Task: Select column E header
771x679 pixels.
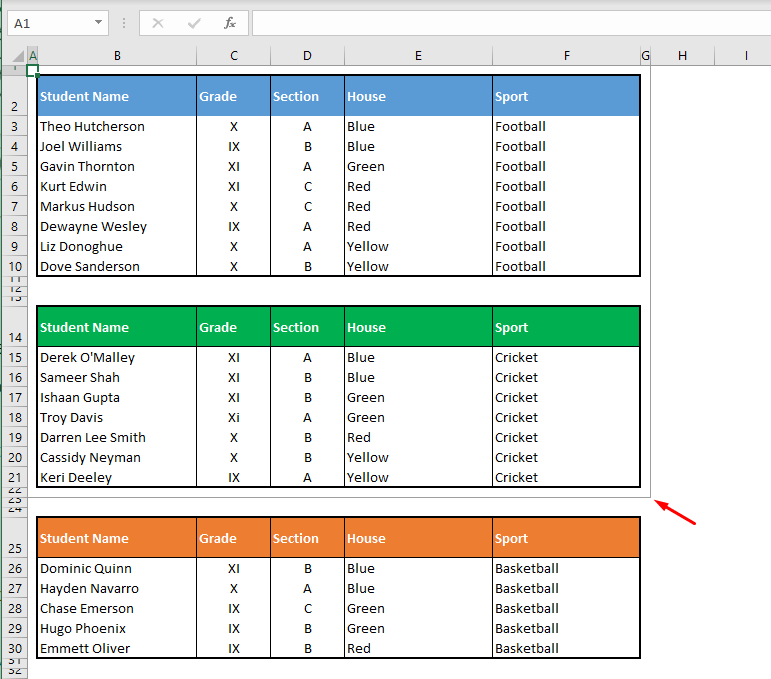Action: pyautogui.click(x=418, y=56)
